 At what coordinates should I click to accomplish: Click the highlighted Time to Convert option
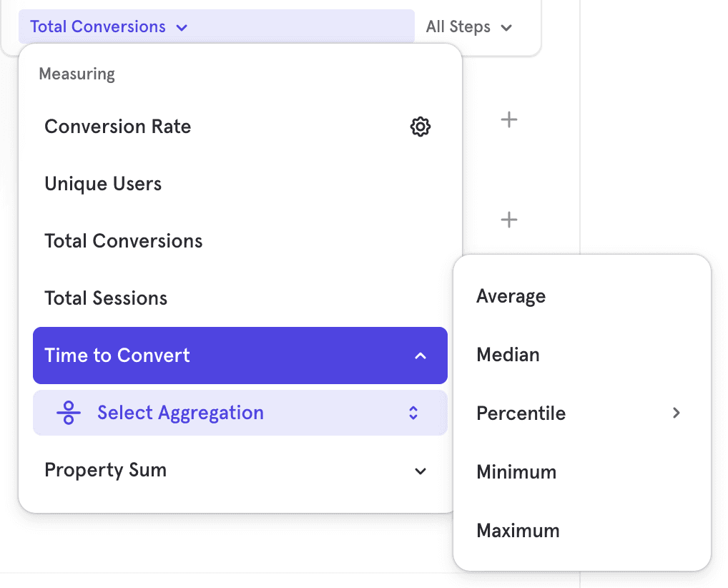[x=117, y=356]
